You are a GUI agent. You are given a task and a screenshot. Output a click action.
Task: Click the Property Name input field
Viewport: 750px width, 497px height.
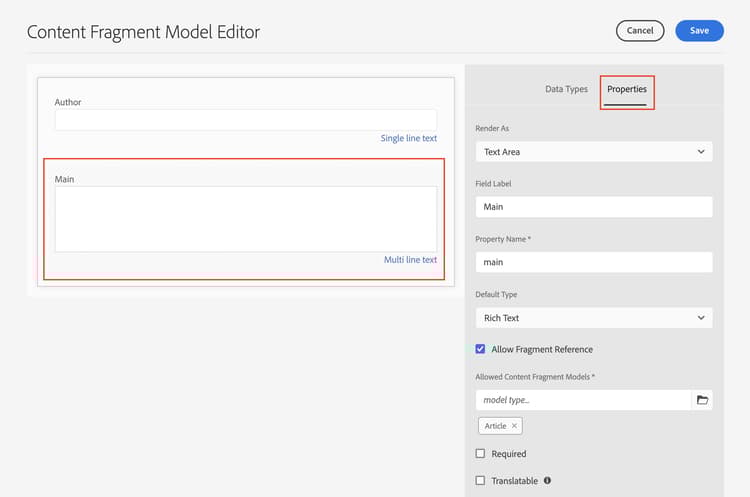pyautogui.click(x=593, y=262)
